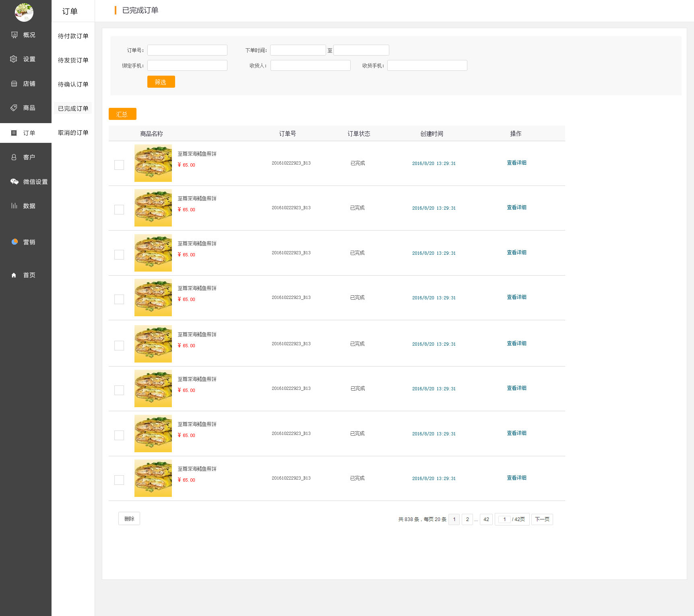The height and width of the screenshot is (616, 694).
Task: Switch to 待付款订单 submenu
Action: tap(73, 36)
